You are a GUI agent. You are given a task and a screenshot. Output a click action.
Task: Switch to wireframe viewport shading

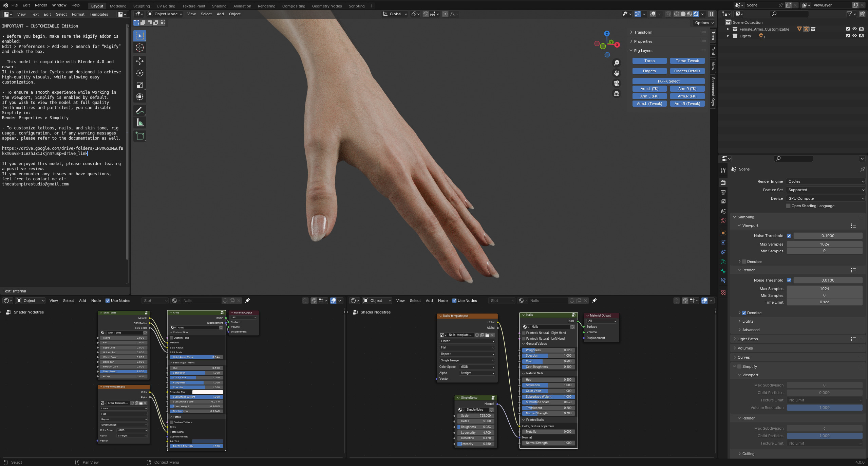[x=676, y=14]
